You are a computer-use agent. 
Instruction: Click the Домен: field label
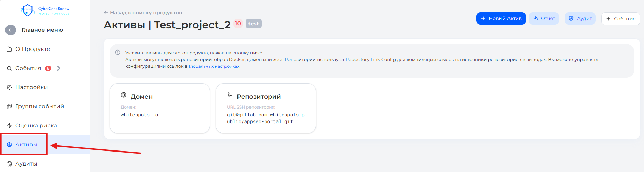[x=128, y=107]
